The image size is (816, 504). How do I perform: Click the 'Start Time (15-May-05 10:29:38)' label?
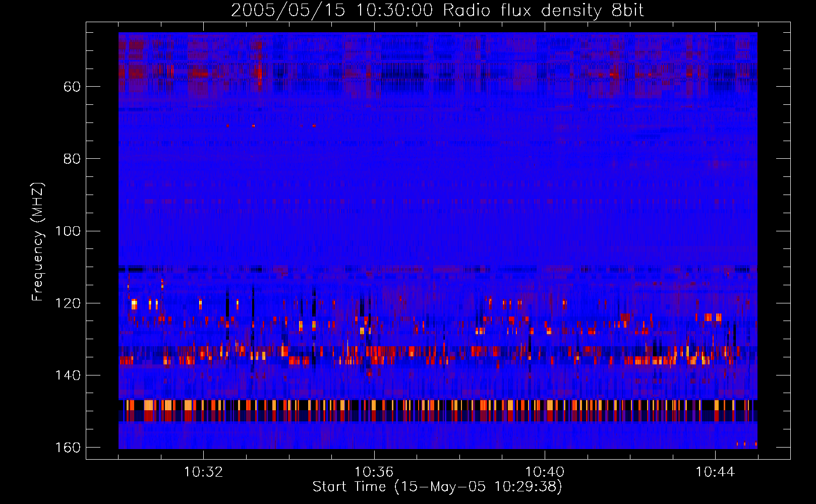[x=437, y=487]
